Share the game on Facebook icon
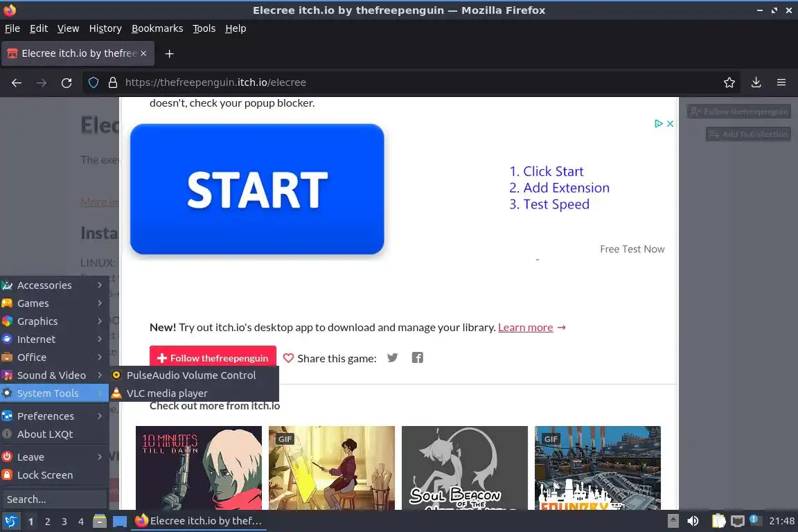Image resolution: width=798 pixels, height=532 pixels. pyautogui.click(x=417, y=358)
